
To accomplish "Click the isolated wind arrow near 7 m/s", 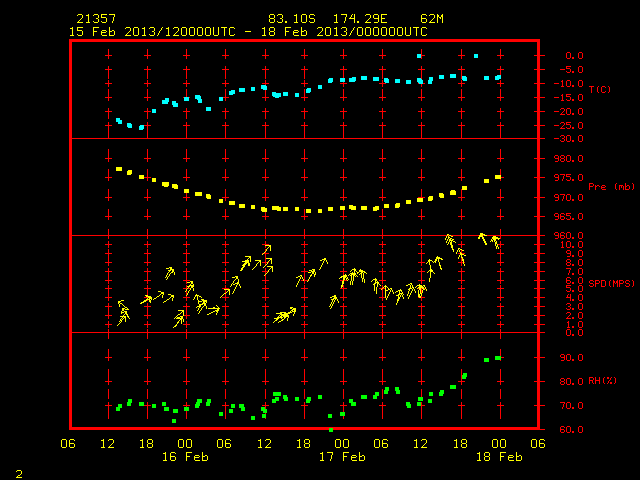I will pyautogui.click(x=170, y=273).
